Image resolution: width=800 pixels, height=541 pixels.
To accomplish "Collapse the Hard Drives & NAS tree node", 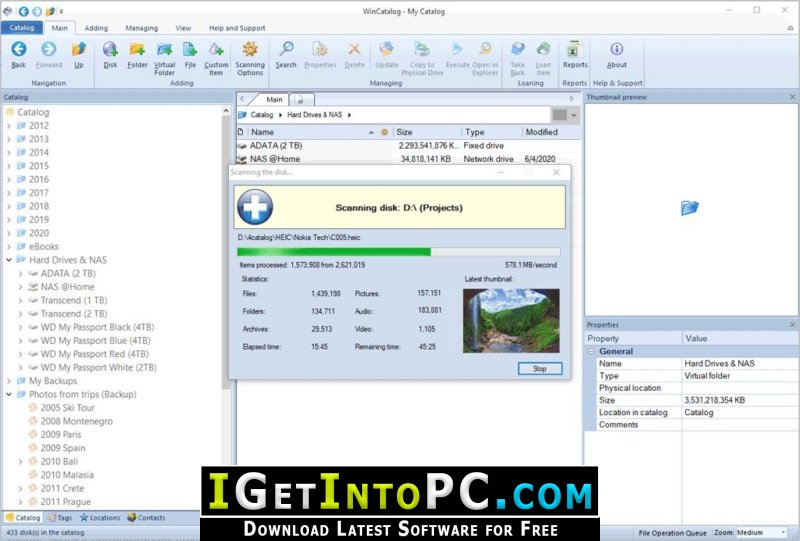I will point(9,260).
